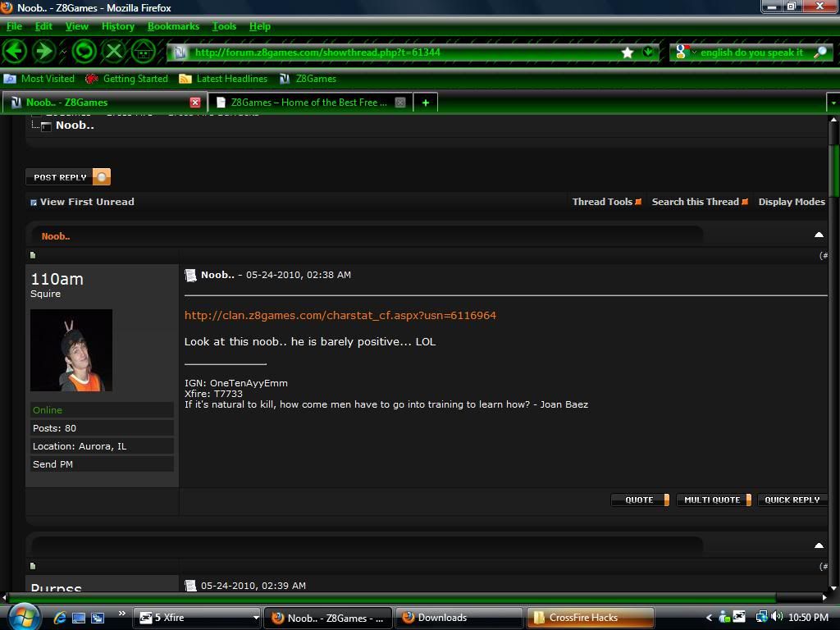Click the search magnifier icon
Screen dimensions: 840x630
click(819, 52)
